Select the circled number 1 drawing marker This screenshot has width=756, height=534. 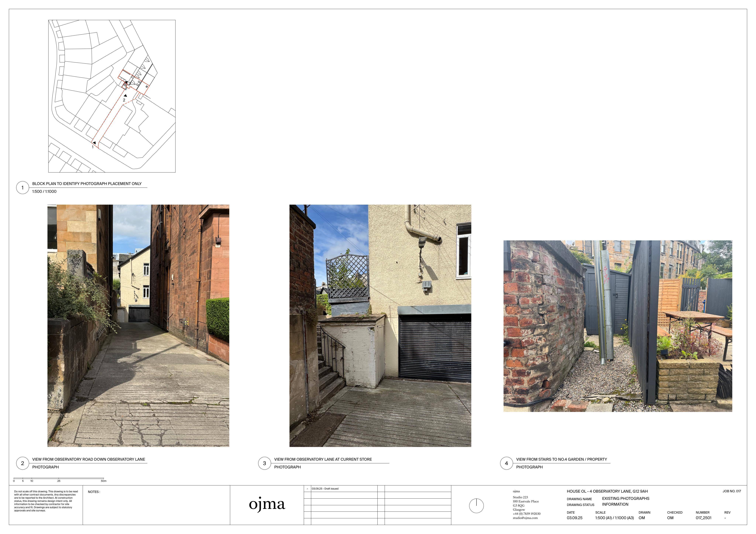tap(22, 188)
